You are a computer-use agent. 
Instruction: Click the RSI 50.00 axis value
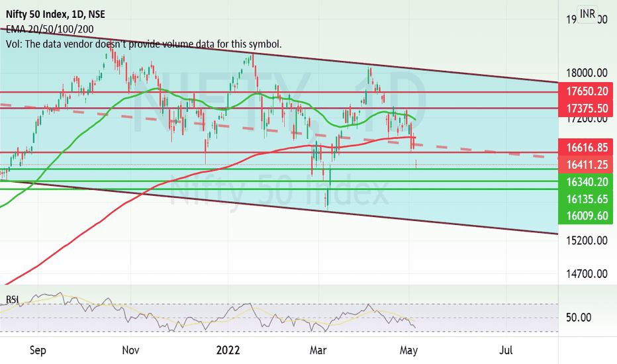point(579,317)
